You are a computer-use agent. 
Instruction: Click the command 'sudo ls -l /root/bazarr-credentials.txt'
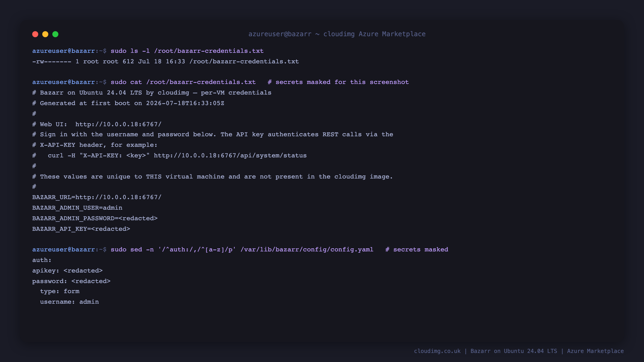point(187,51)
